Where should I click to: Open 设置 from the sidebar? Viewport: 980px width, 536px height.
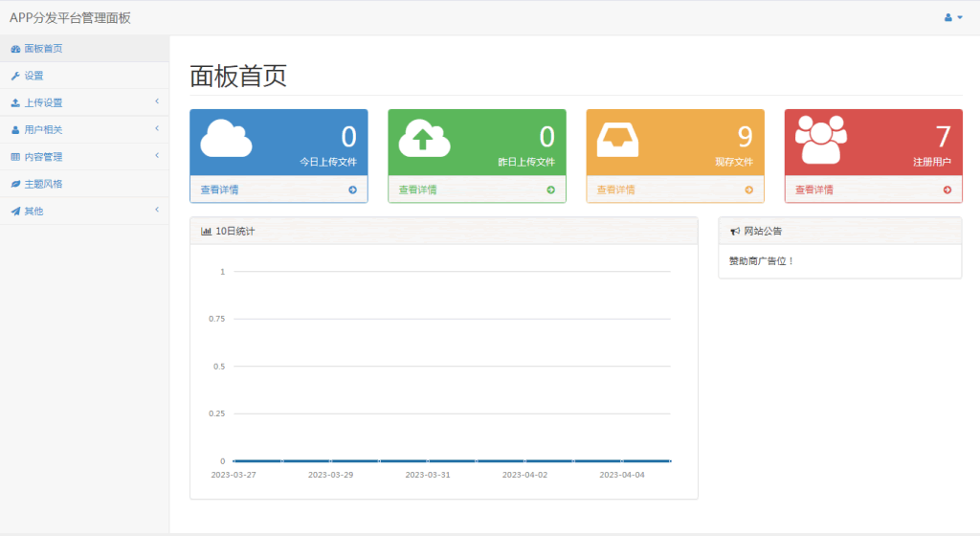(x=33, y=76)
